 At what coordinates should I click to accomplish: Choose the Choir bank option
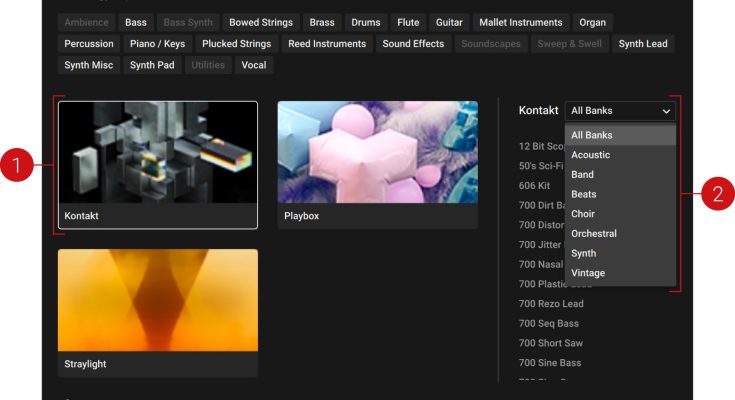[x=584, y=214]
